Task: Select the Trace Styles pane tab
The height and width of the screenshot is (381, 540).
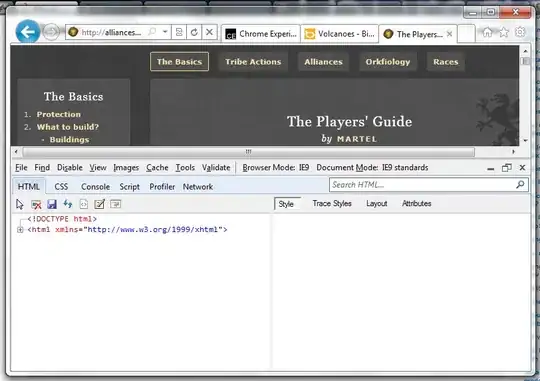Action: (332, 204)
